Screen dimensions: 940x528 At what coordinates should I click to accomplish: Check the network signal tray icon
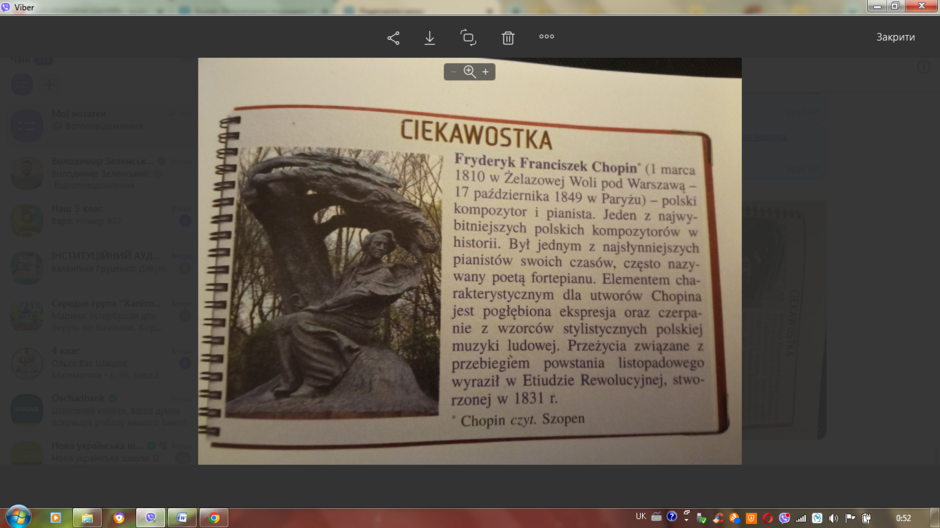(801, 518)
